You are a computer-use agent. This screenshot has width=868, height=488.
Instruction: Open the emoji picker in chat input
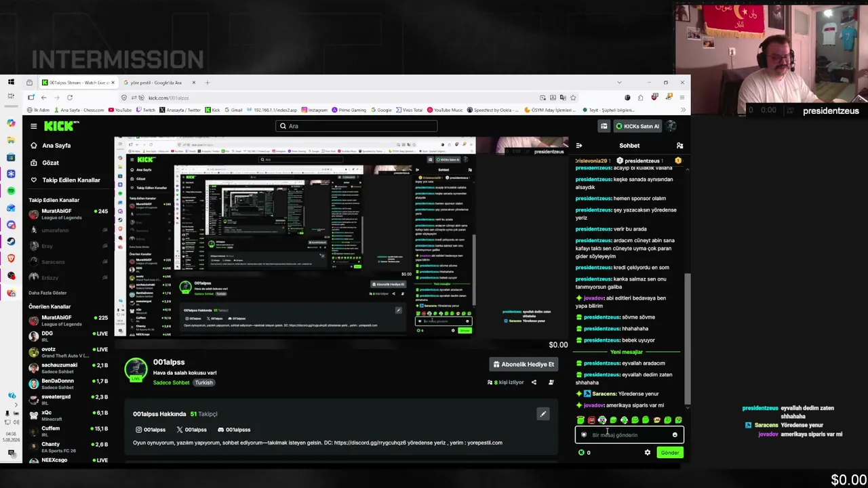675,435
